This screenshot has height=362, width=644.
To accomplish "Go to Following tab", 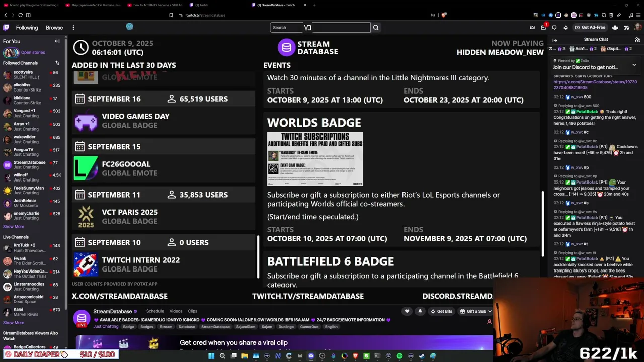I will (27, 28).
